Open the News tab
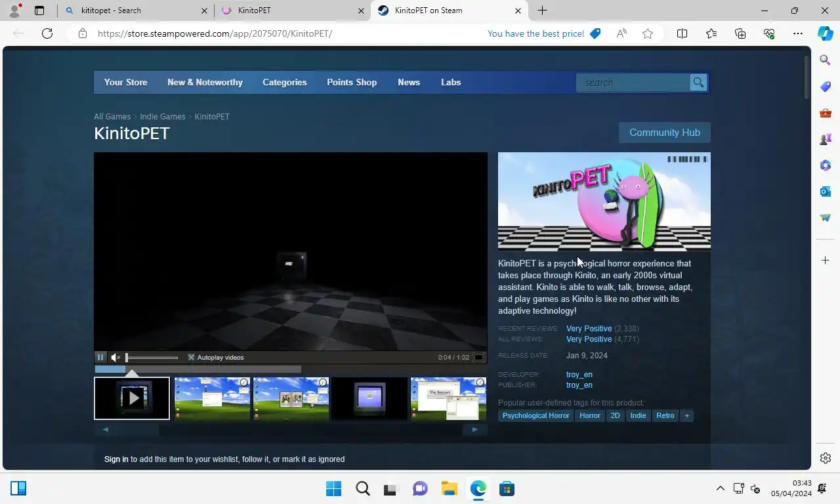Screen dimensions: 840x504 click(x=409, y=82)
